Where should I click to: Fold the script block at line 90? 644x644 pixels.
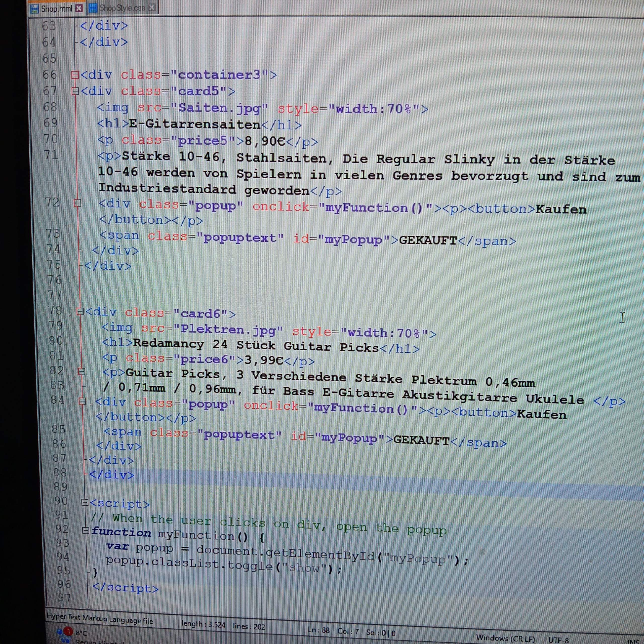tap(85, 502)
